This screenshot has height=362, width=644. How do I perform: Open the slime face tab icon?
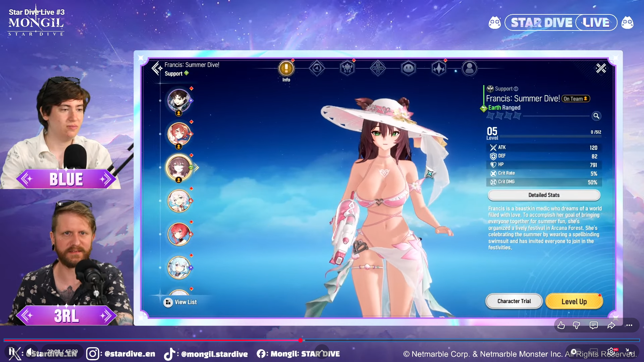pos(408,68)
